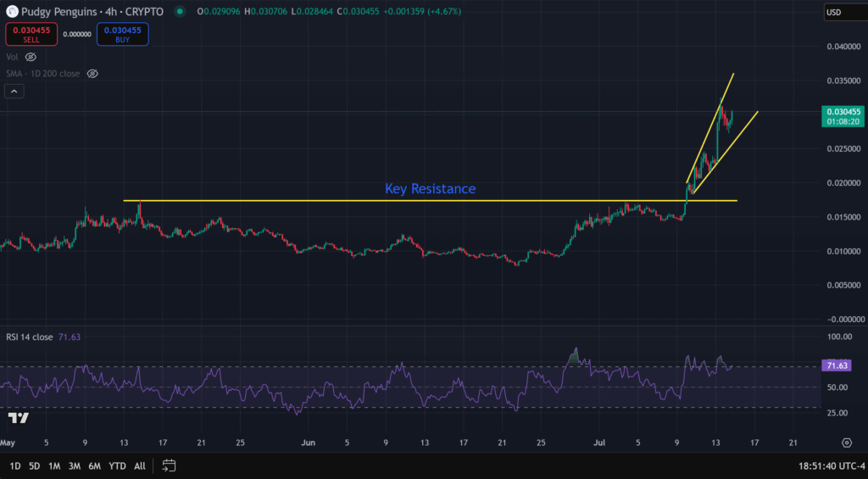The width and height of the screenshot is (868, 479).
Task: Click the Pudgy Penguins symbol logo
Action: 11,12
